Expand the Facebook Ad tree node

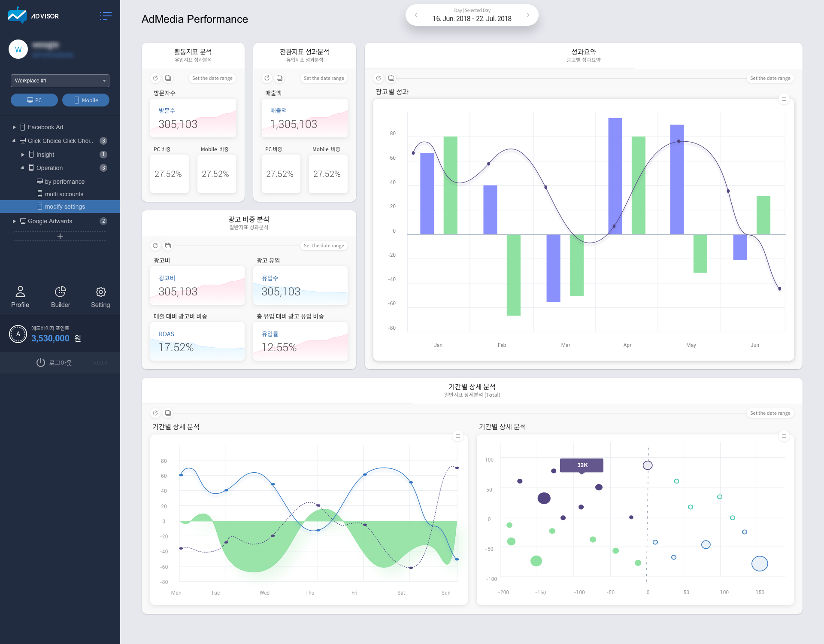coord(14,127)
